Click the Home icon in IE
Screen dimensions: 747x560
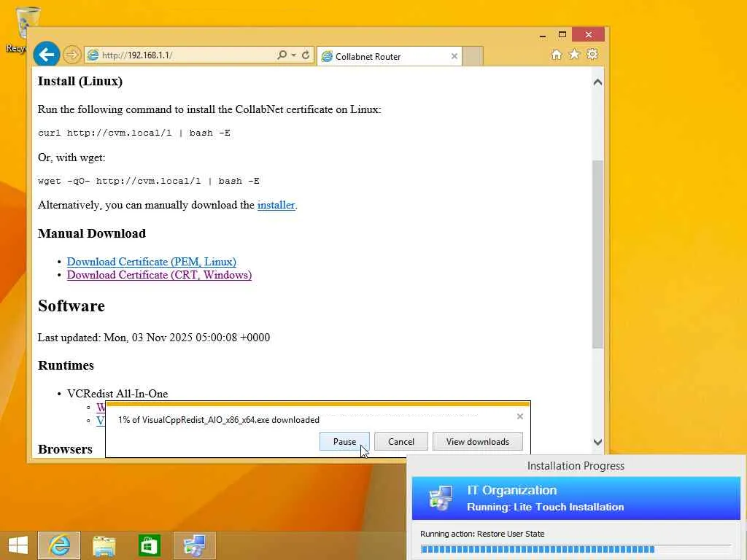(x=557, y=54)
